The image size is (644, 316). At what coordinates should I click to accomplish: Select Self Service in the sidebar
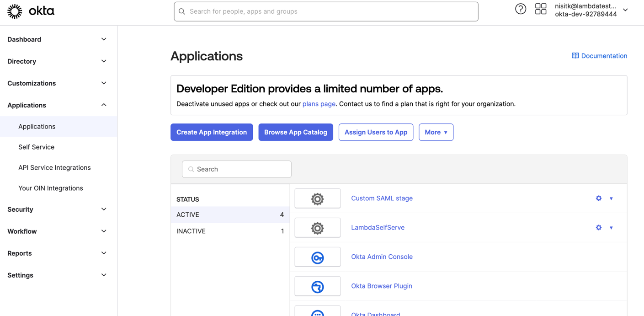tap(36, 147)
